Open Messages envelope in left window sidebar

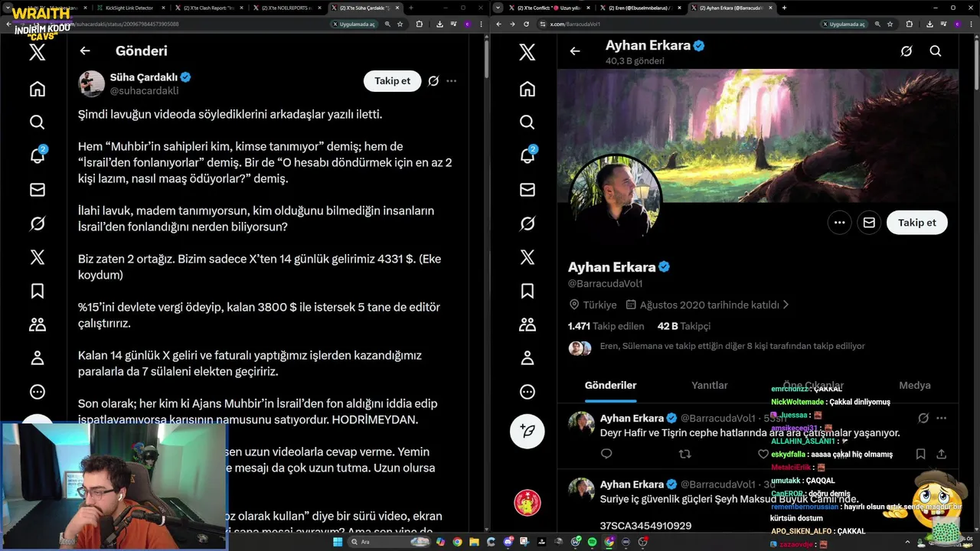pos(37,190)
